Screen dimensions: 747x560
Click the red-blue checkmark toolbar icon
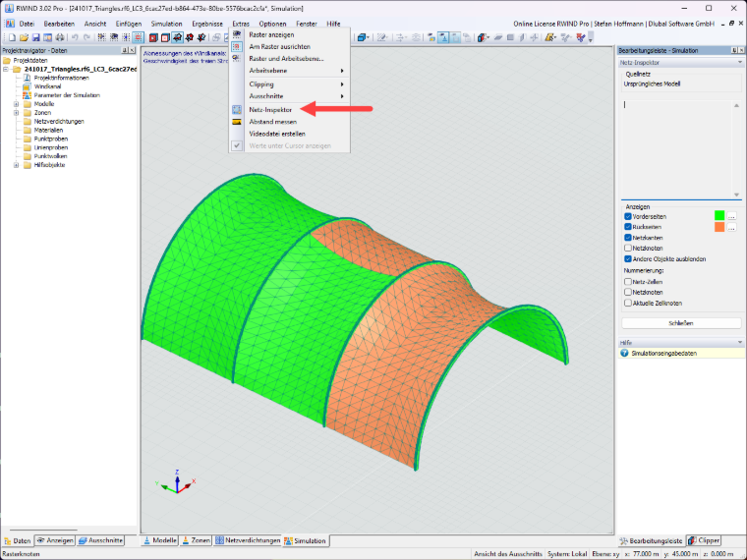[x=581, y=37]
